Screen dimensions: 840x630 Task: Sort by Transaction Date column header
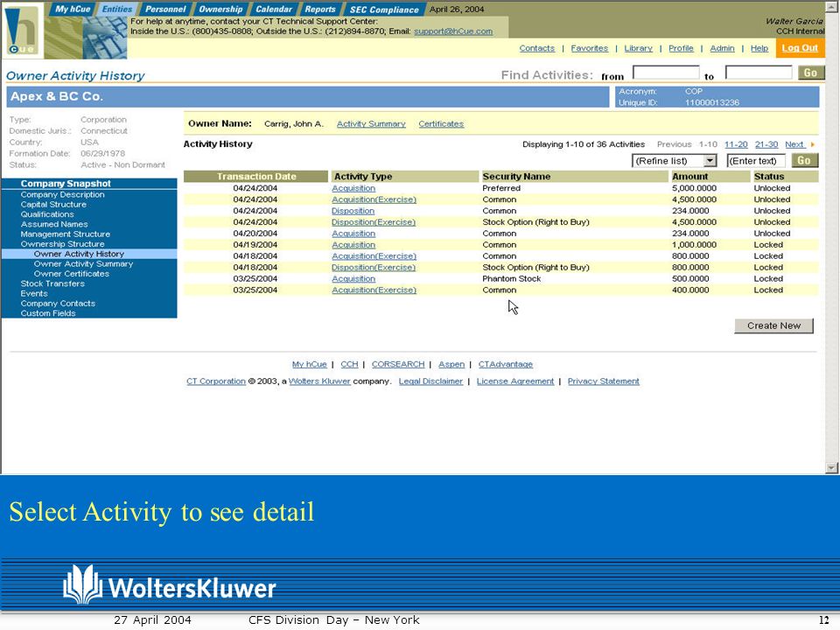coord(256,176)
